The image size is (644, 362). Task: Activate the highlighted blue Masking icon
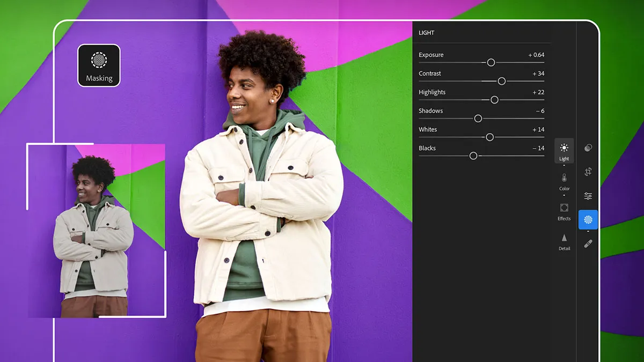(588, 220)
